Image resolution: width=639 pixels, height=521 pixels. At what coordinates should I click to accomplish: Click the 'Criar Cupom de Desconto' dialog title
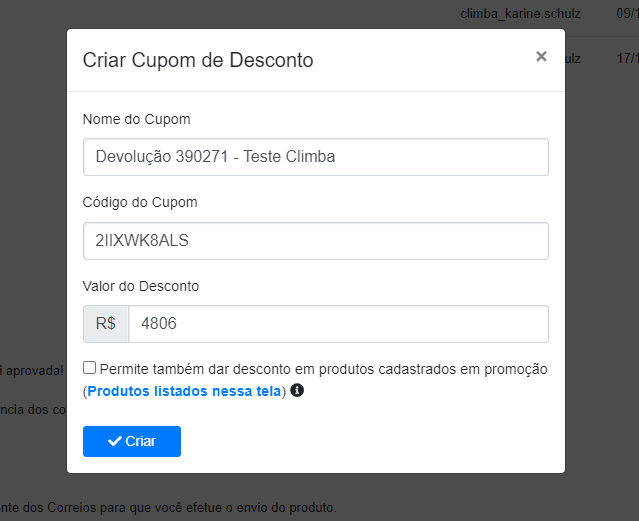pyautogui.click(x=198, y=60)
